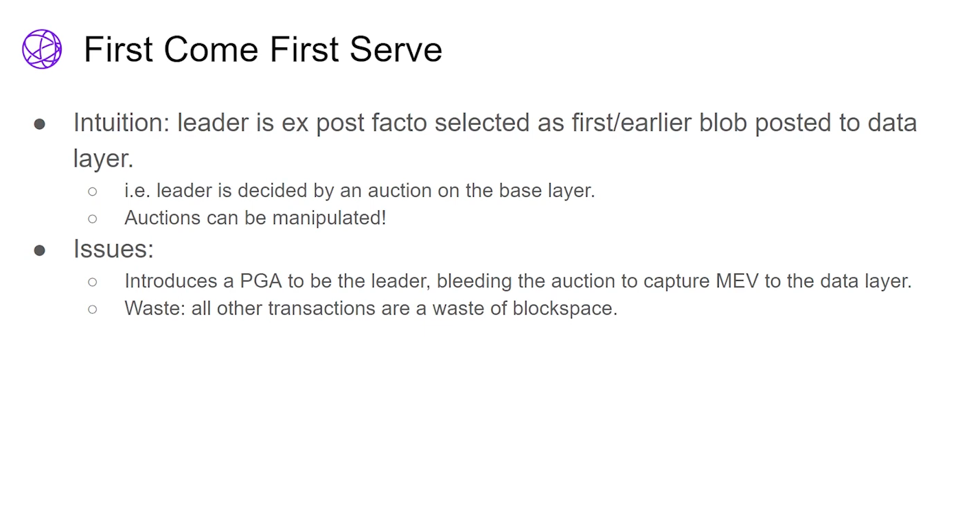Click the hollow bullet before "Auctions can"
This screenshot has width=980, height=519.
(x=93, y=218)
